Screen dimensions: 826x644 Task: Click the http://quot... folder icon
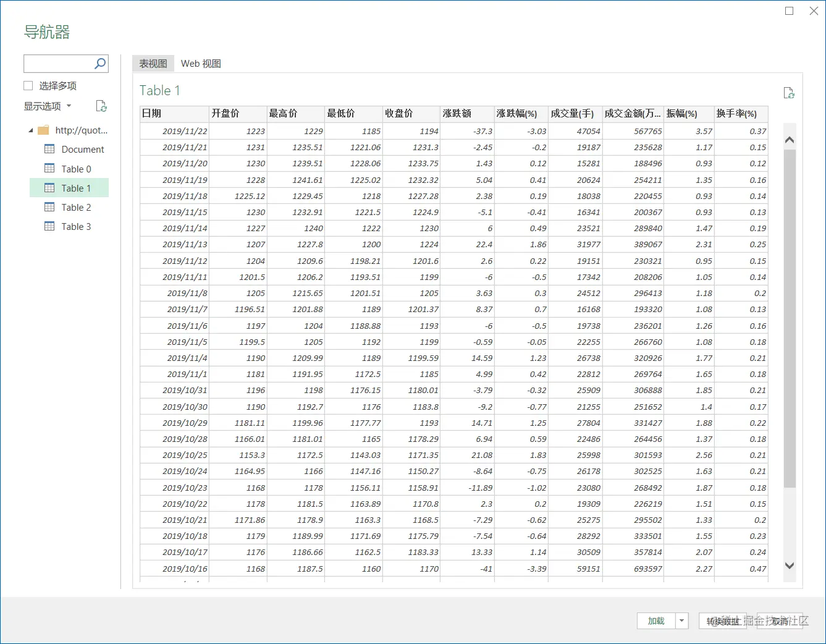43,130
